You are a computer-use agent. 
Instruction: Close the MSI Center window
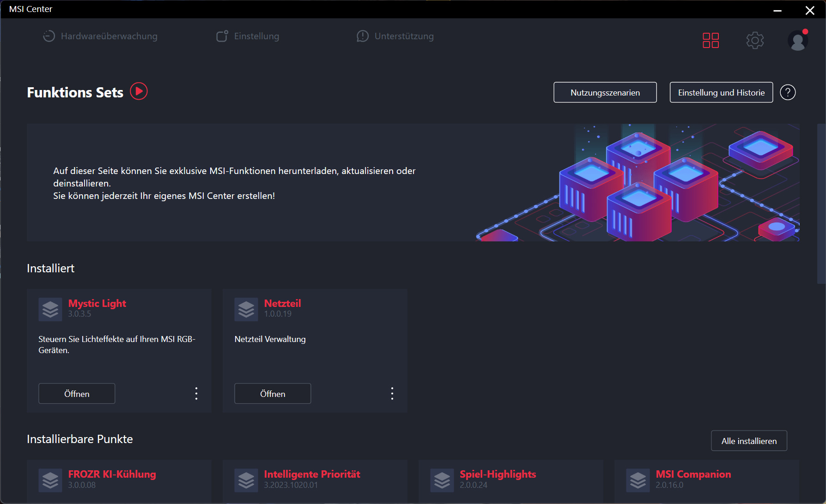click(810, 10)
